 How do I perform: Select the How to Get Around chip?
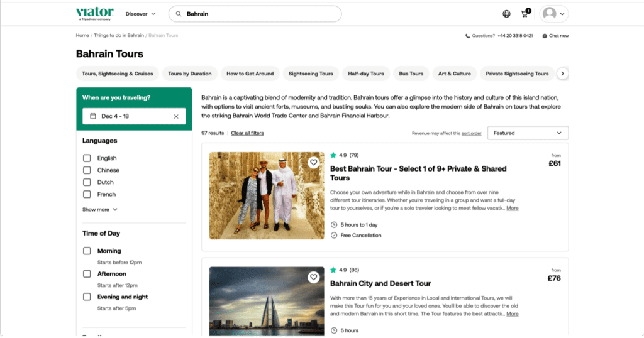pyautogui.click(x=250, y=74)
